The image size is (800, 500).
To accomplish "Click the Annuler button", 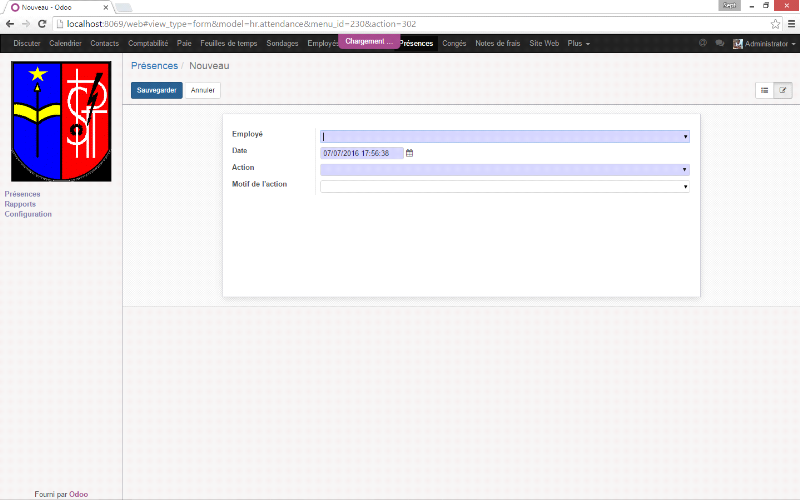I will [203, 90].
